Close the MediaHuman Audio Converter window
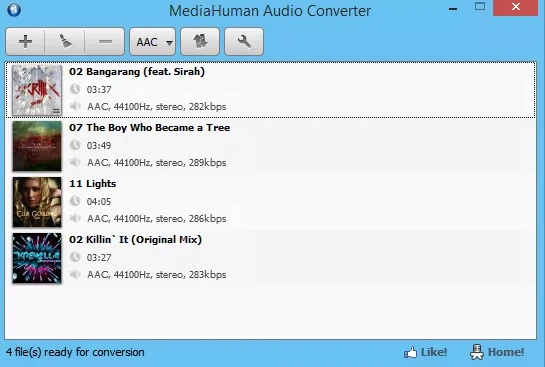Screen dimensions: 545x367 (515, 8)
